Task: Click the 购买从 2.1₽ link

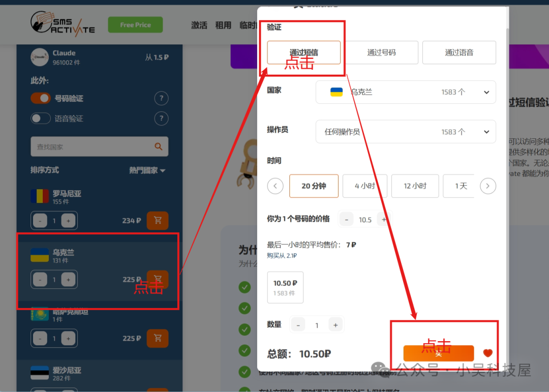Action: click(x=282, y=256)
